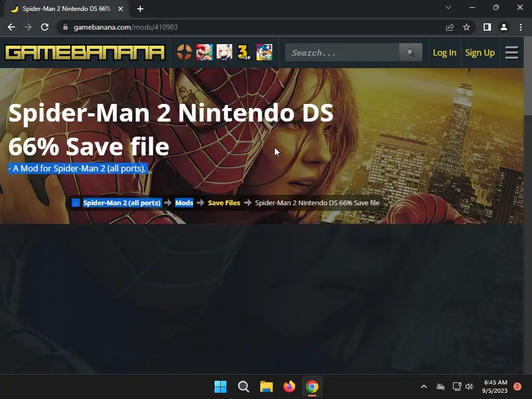Click the final breadcrumb page title text
532x399 pixels.
pyautogui.click(x=317, y=203)
